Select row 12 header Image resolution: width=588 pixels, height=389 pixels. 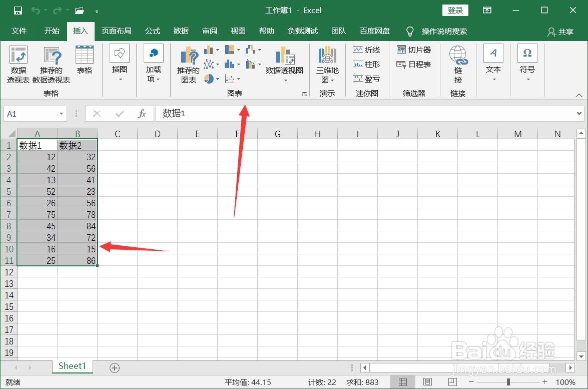tap(9, 272)
